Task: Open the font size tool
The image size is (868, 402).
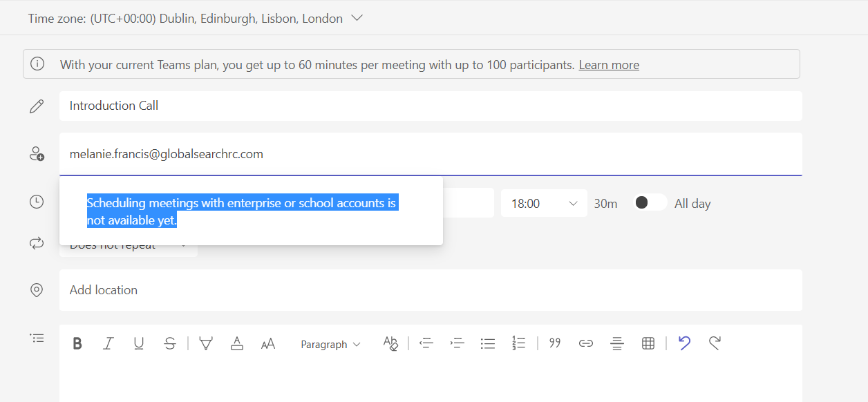Action: [268, 343]
